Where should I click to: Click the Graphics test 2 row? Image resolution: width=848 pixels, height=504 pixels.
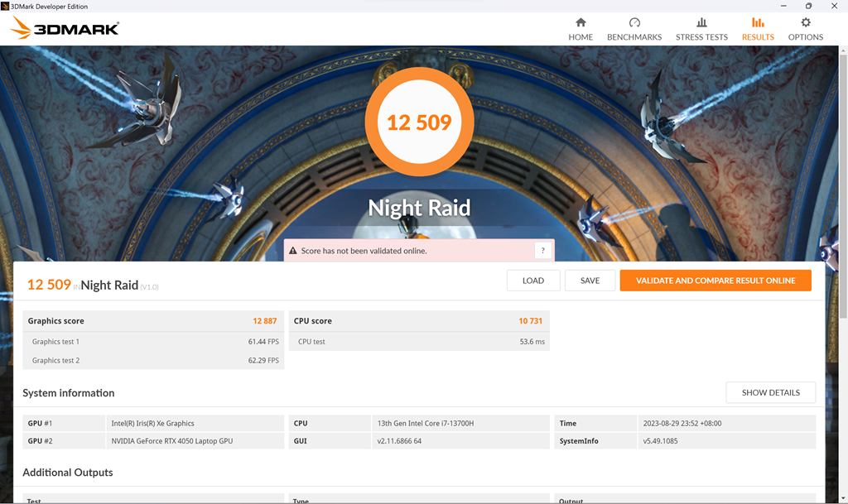(153, 361)
